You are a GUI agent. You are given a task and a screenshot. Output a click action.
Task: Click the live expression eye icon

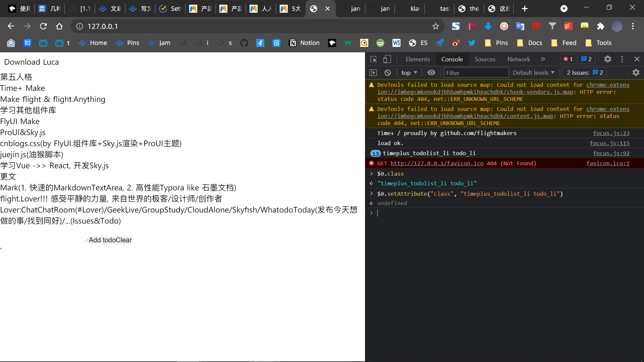tap(431, 72)
